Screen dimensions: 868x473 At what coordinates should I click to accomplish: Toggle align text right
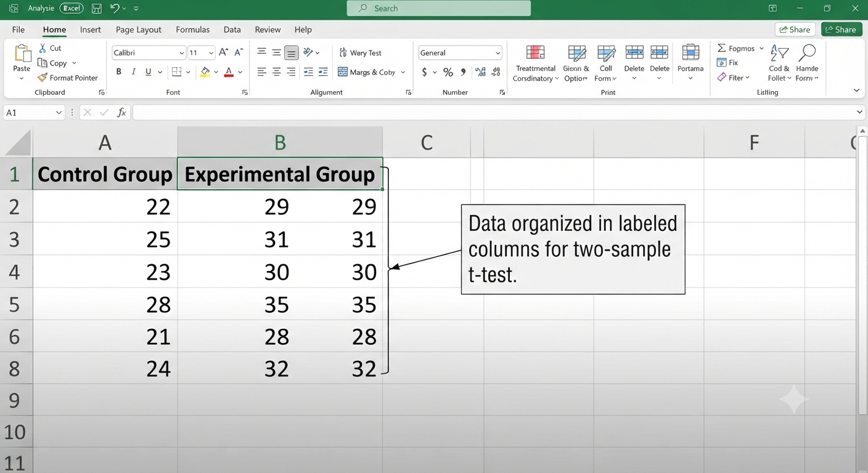point(292,72)
